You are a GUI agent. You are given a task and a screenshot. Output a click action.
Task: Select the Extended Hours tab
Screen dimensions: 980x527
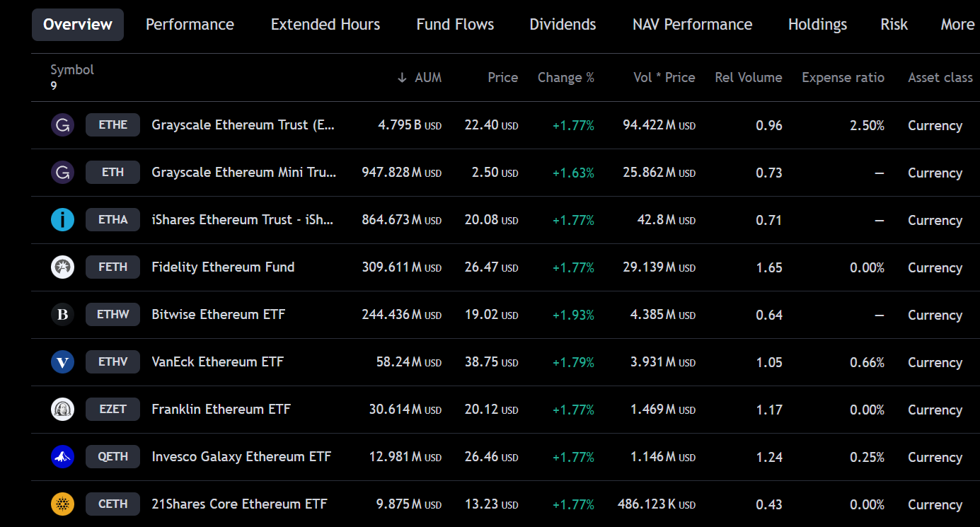325,25
